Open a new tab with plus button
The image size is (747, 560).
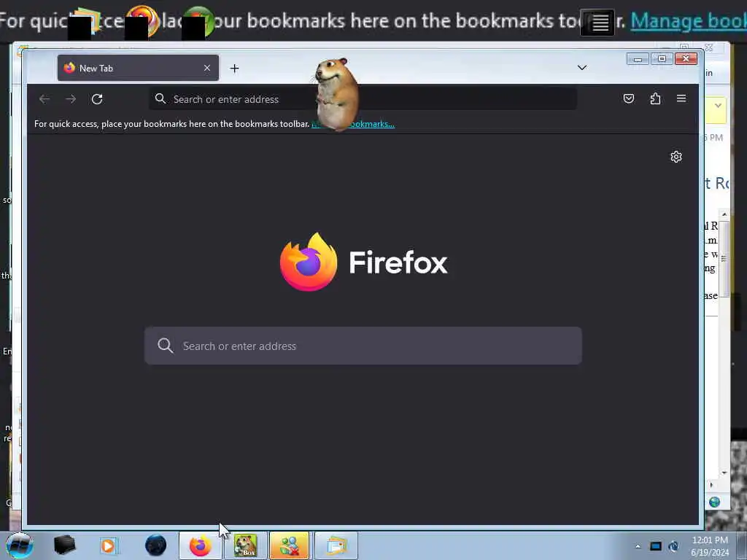tap(234, 69)
